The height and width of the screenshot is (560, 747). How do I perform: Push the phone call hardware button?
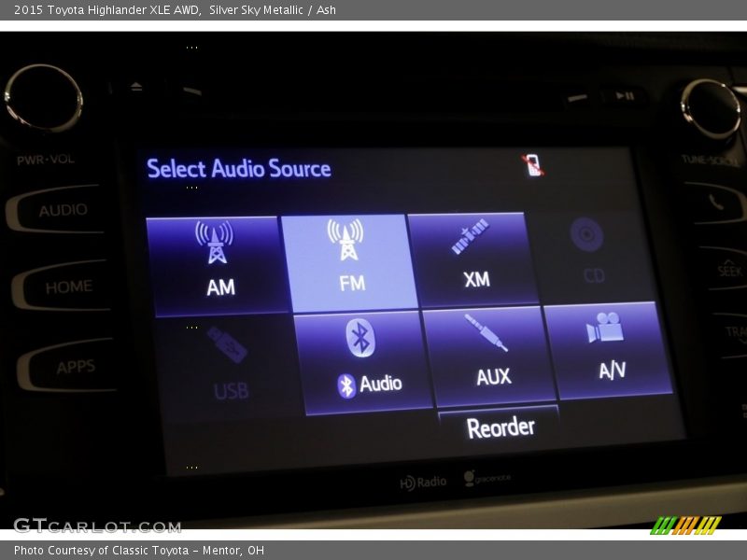715,203
